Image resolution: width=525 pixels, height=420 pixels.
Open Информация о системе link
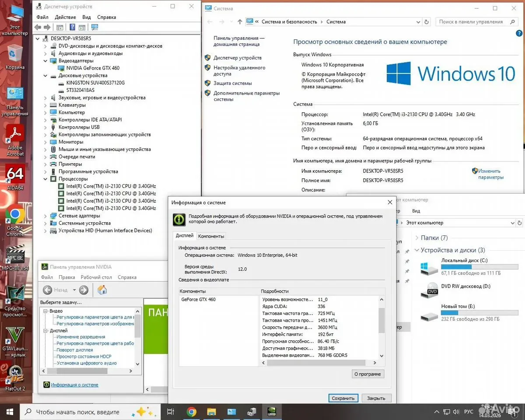point(75,385)
